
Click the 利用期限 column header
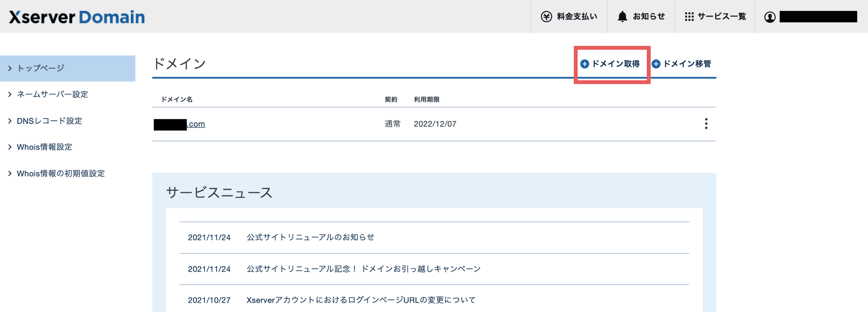tap(426, 99)
